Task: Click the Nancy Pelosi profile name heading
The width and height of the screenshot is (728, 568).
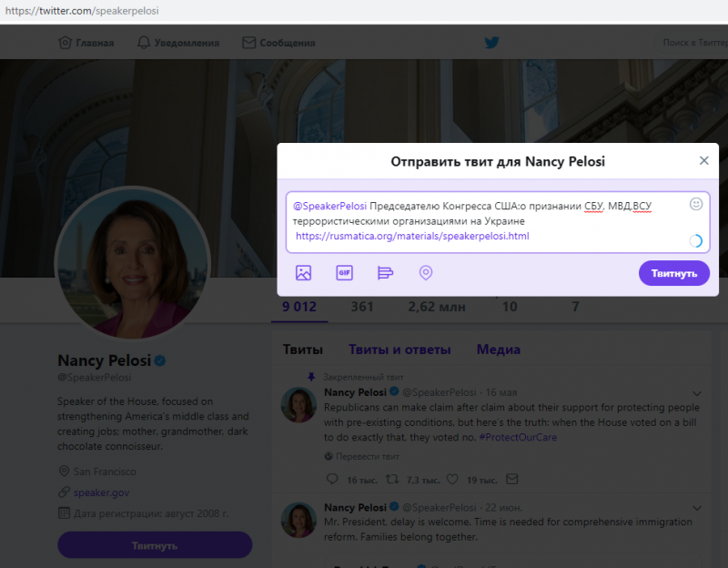Action: point(104,360)
